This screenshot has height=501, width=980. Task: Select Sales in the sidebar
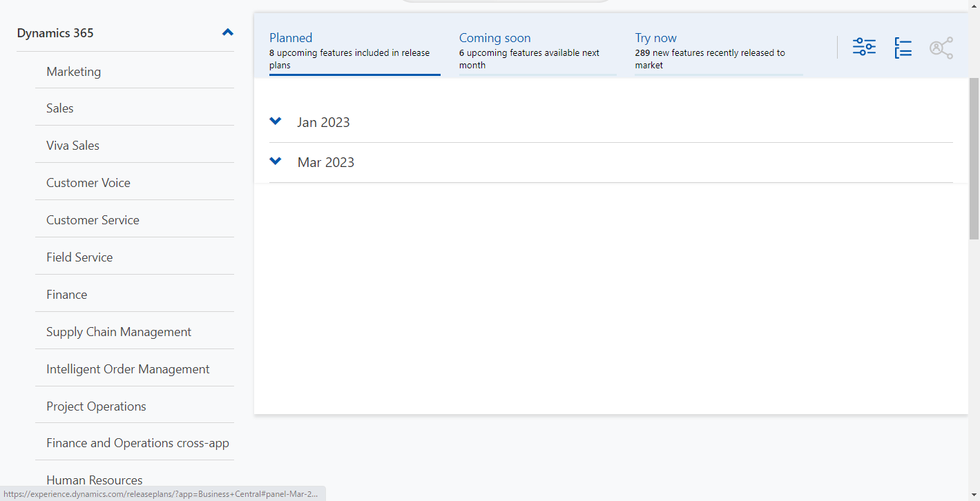coord(59,108)
